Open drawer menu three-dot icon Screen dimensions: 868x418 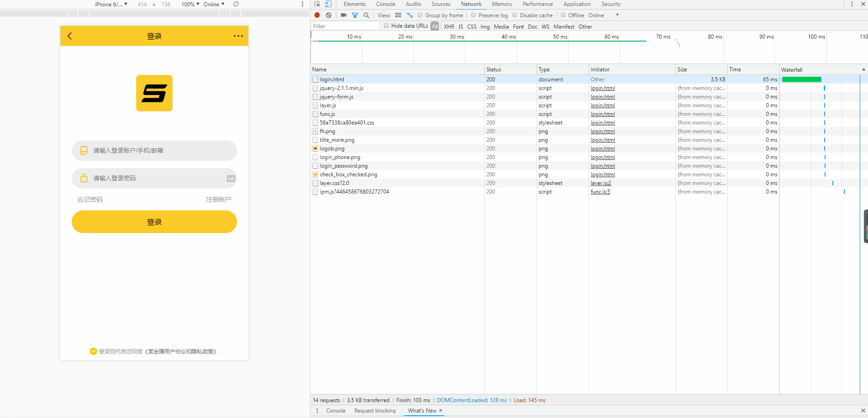point(317,411)
